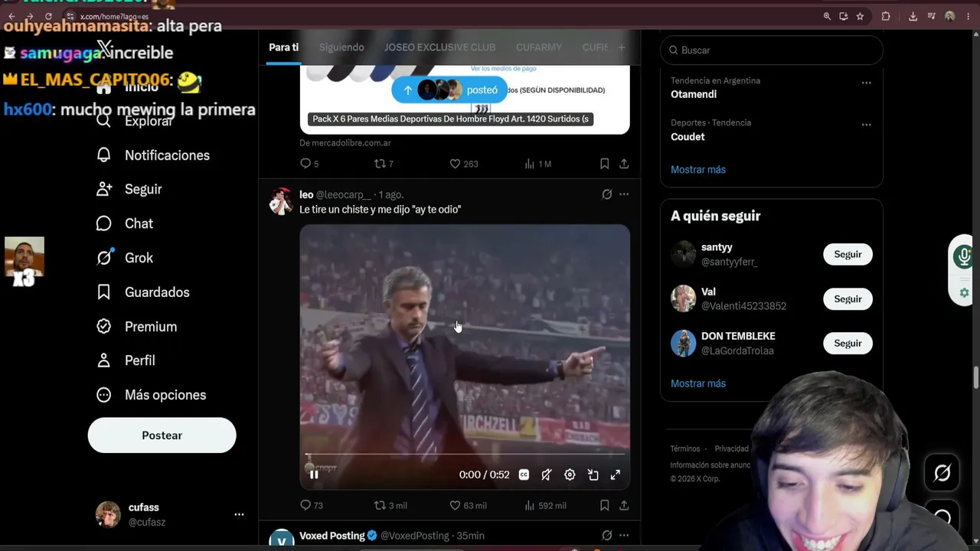Like the mercadolibre post with 263 likes

tap(464, 164)
